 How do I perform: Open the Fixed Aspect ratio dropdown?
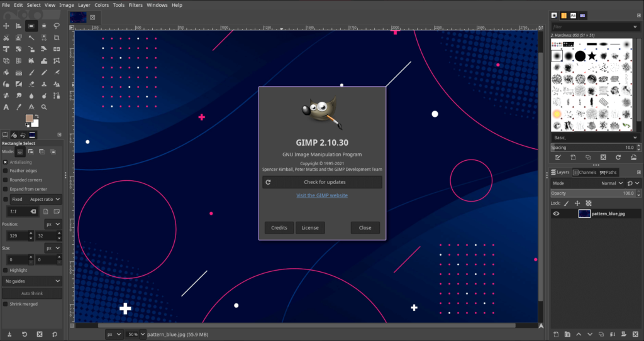[36, 200]
